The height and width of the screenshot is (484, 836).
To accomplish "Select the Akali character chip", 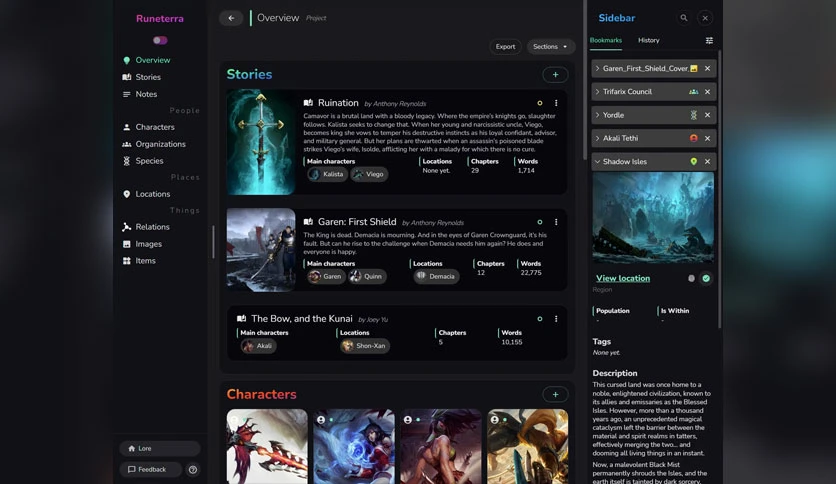I will point(259,346).
